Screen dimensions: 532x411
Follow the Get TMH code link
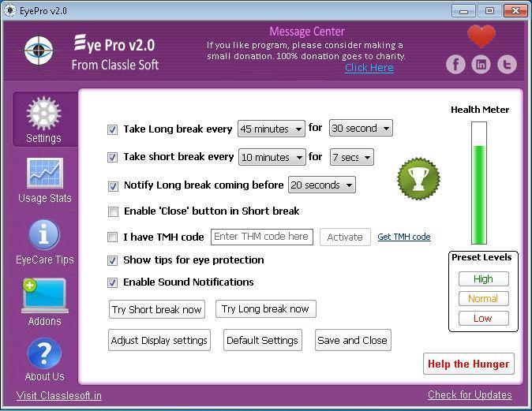[x=403, y=237]
